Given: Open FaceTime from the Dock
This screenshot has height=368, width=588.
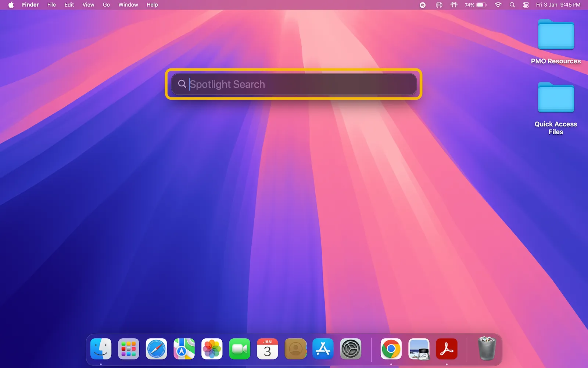Looking at the screenshot, I should pos(240,349).
